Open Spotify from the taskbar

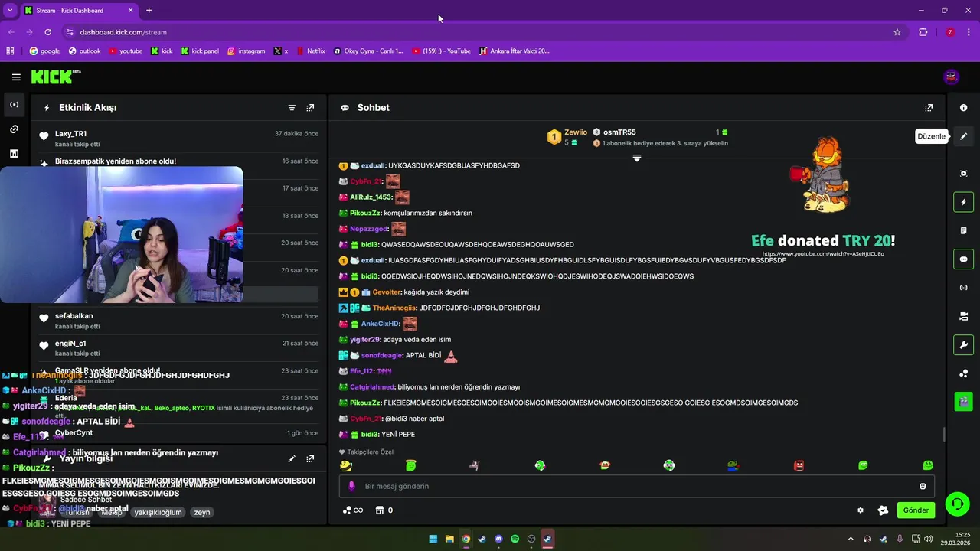pos(514,539)
